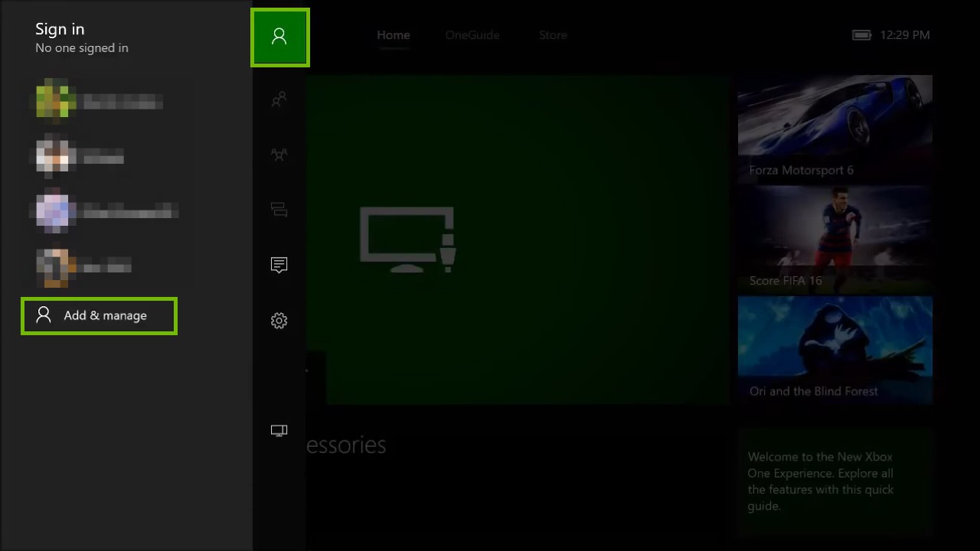Click the controller battery indicator
The image size is (980, 551).
click(x=861, y=34)
